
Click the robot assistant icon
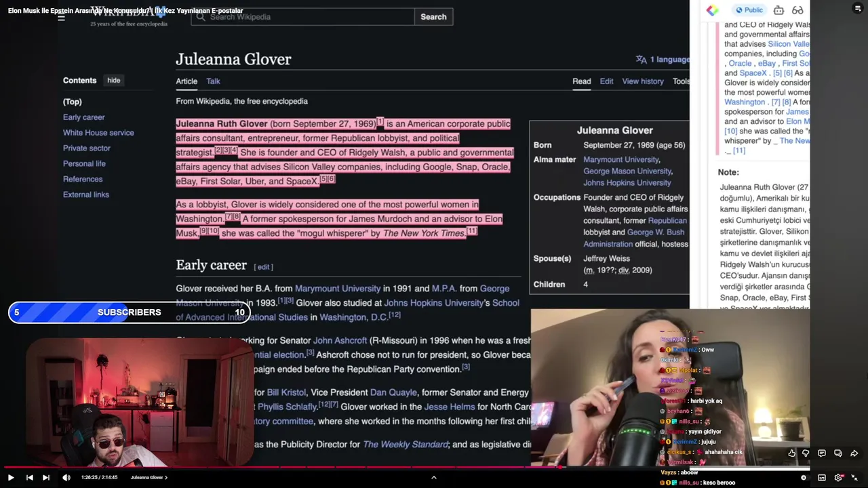point(778,10)
